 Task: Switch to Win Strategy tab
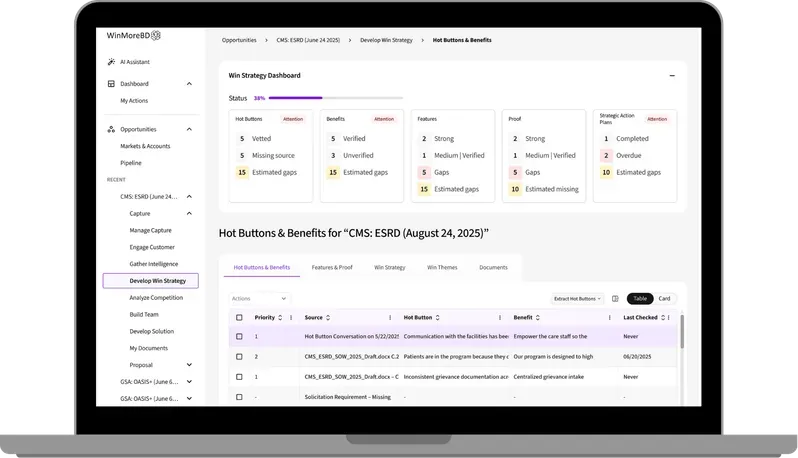(389, 267)
